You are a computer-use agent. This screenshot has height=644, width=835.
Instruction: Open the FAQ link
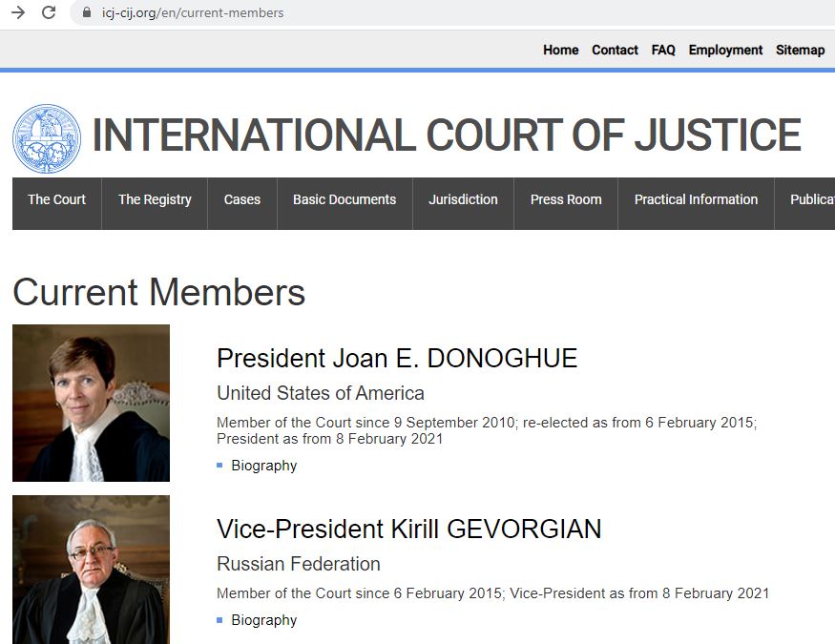click(663, 50)
